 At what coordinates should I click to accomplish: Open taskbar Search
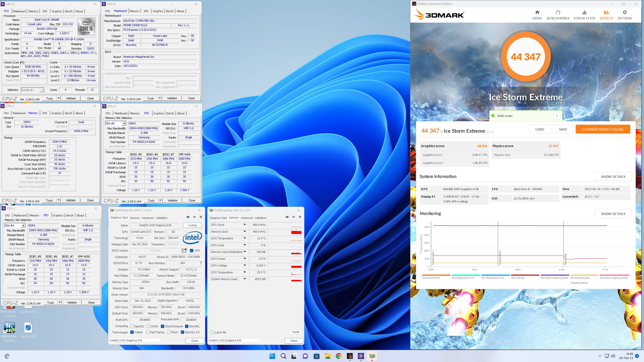tap(283, 356)
